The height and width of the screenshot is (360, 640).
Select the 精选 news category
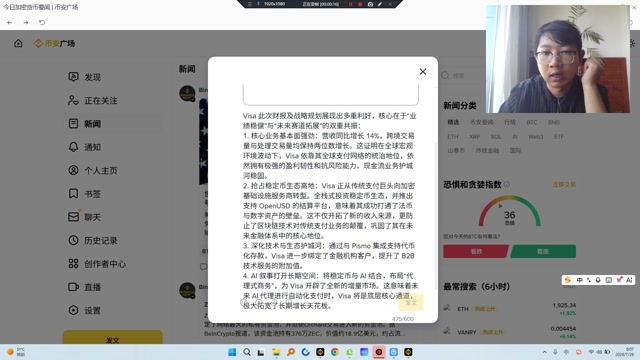pyautogui.click(x=453, y=122)
